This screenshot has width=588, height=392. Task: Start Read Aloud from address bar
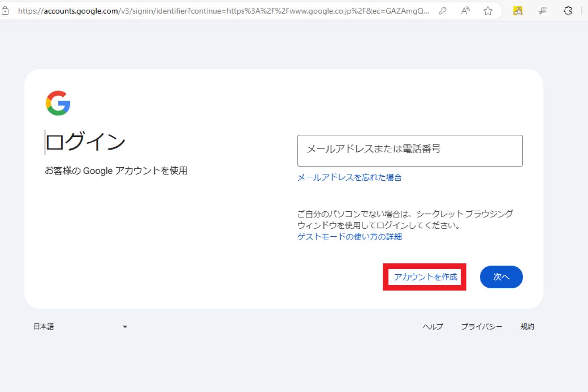tap(465, 11)
